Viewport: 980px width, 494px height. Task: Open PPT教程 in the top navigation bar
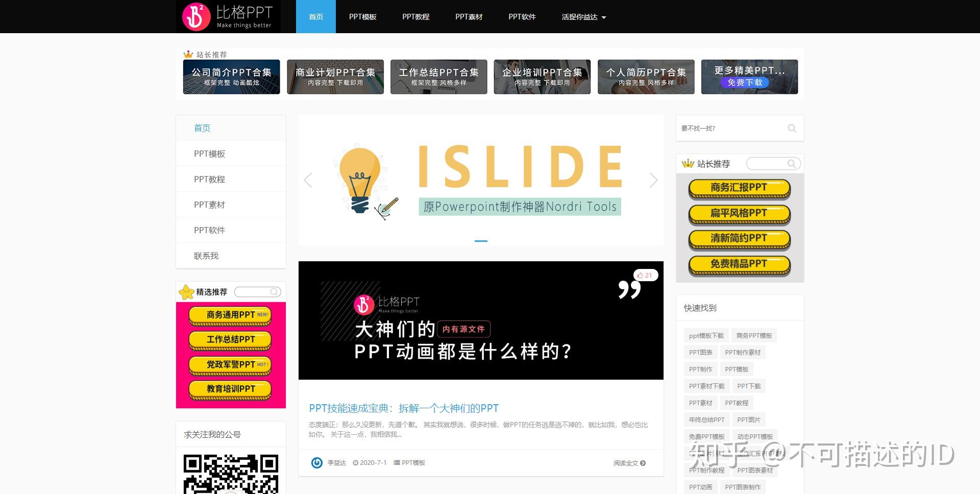click(x=415, y=17)
